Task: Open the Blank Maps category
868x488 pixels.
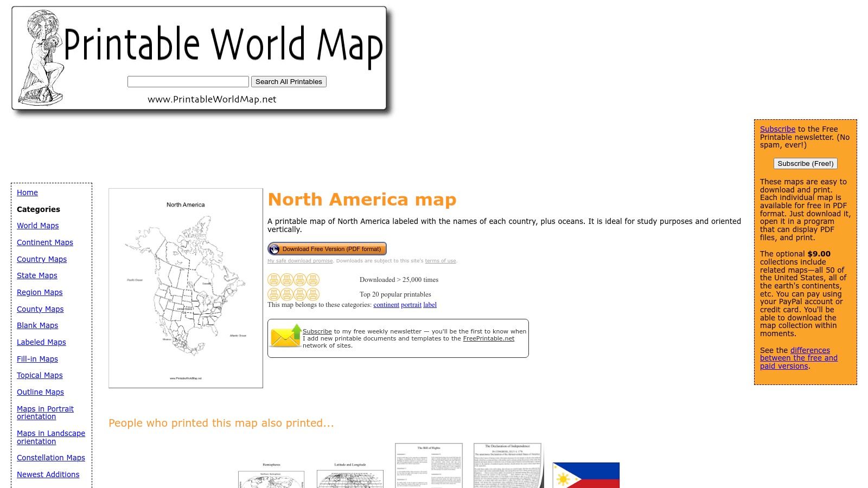Action: (x=37, y=325)
